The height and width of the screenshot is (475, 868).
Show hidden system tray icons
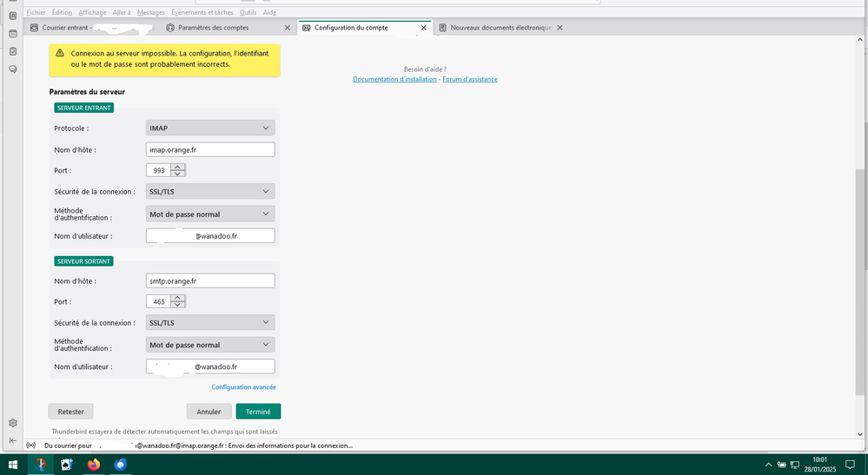(x=768, y=465)
